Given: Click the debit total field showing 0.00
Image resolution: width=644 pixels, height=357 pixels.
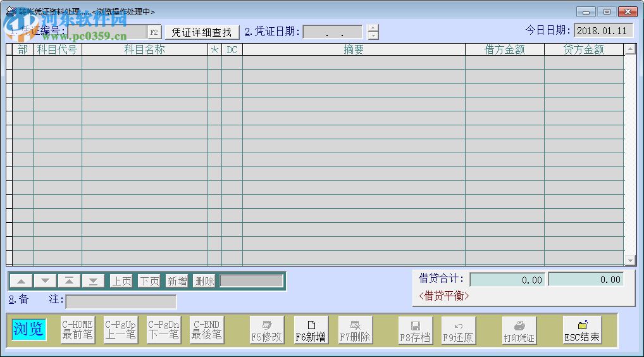Looking at the screenshot, I should click(507, 280).
